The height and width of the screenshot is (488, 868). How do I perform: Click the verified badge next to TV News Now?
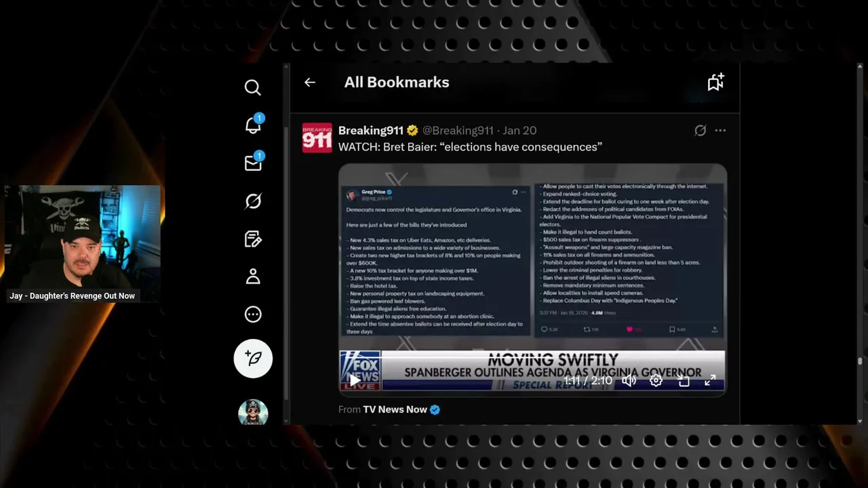click(435, 409)
